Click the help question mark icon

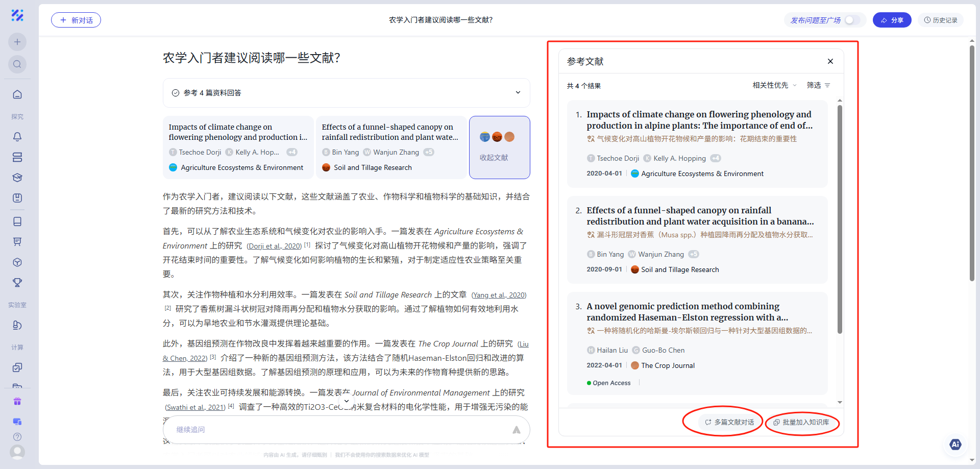(17, 437)
